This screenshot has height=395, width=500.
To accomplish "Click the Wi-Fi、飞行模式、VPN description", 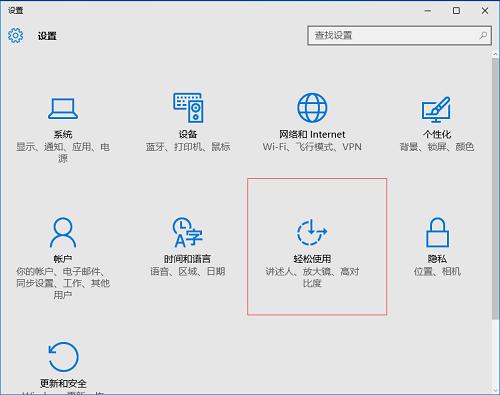I will click(x=312, y=147).
